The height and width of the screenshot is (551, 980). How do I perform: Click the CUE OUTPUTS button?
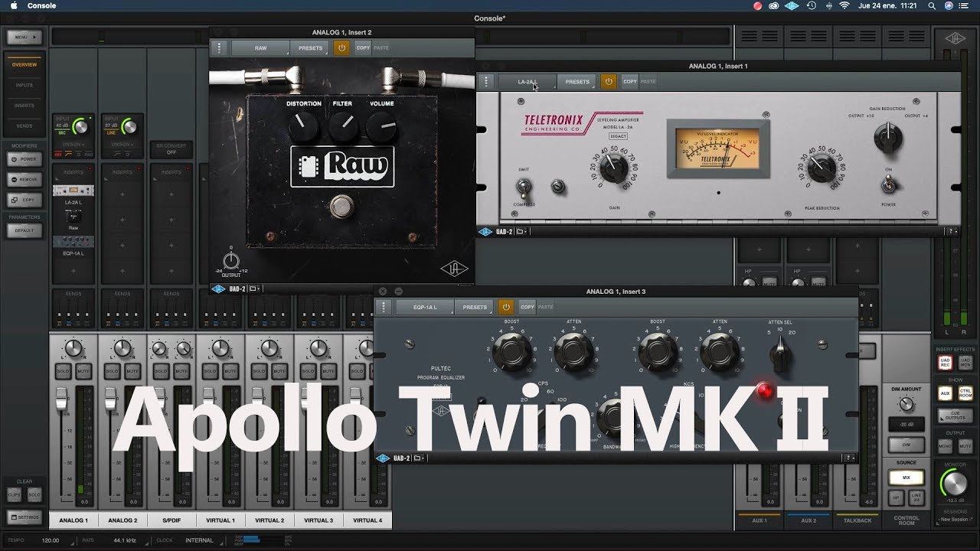pyautogui.click(x=955, y=416)
